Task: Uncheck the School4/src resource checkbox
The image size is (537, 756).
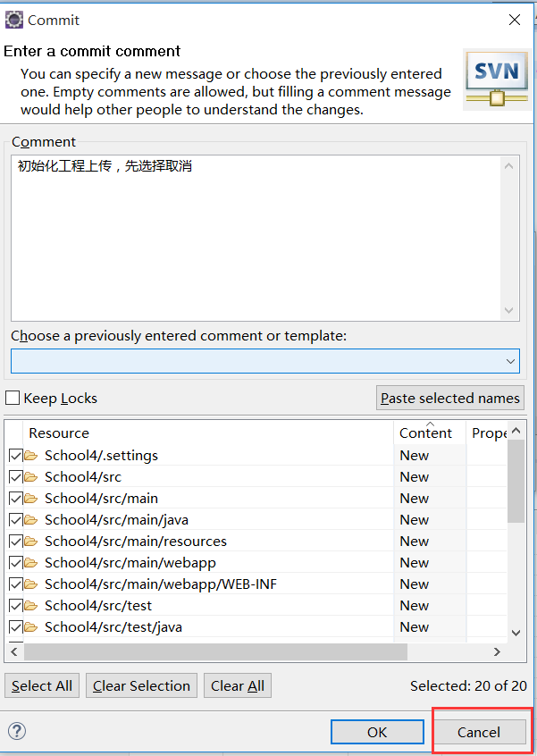Action: click(x=16, y=477)
